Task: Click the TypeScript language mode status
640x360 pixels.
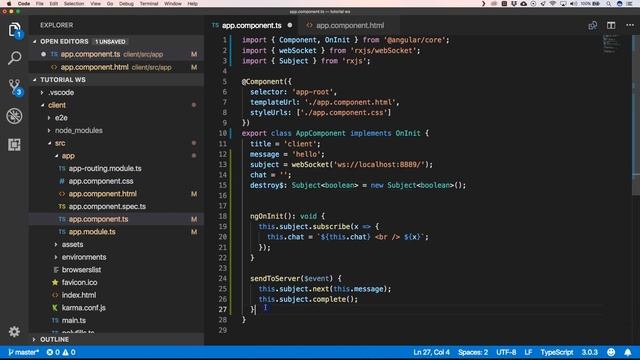Action: pyautogui.click(x=557, y=352)
